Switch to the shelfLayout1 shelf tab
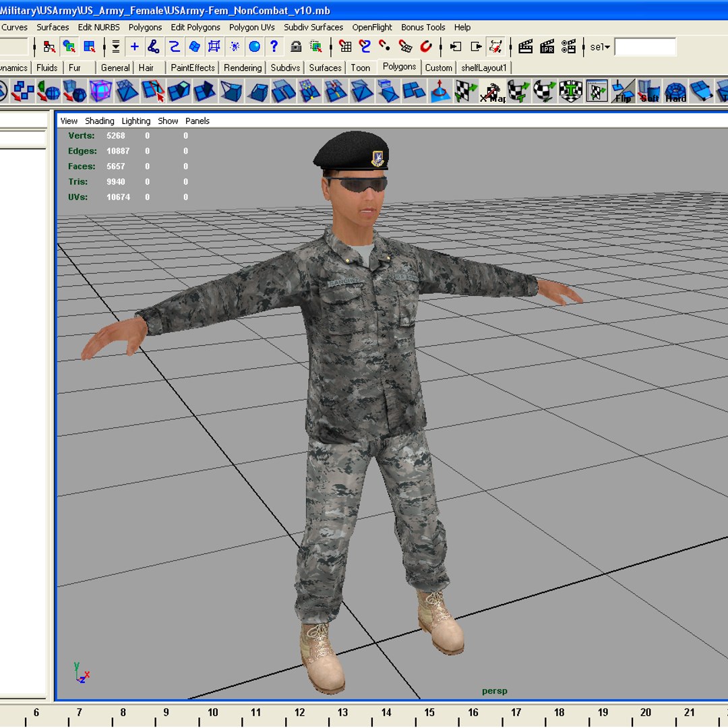The image size is (728, 728). point(484,68)
